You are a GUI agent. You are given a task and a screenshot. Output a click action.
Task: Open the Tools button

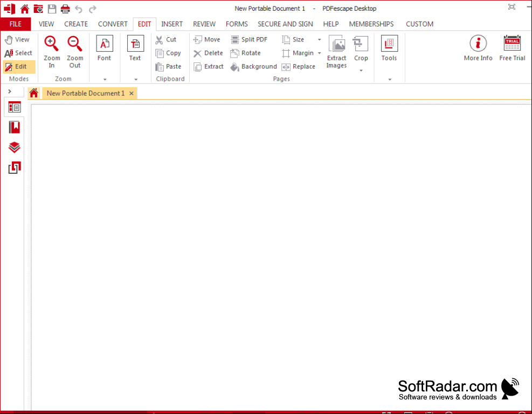pos(389,48)
